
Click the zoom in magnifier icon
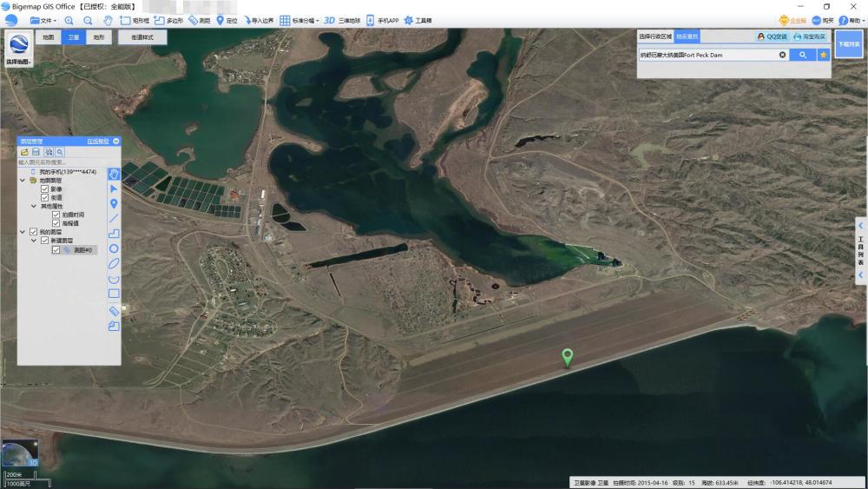click(69, 21)
